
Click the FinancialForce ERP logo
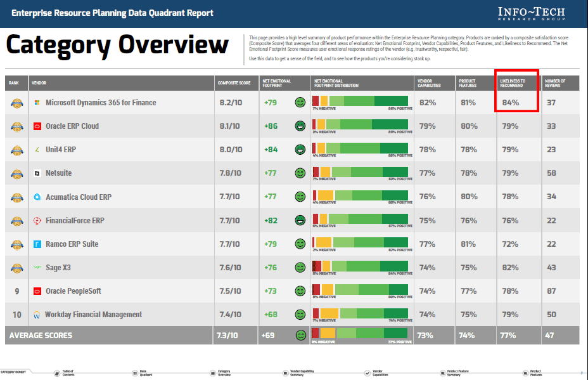coord(37,220)
